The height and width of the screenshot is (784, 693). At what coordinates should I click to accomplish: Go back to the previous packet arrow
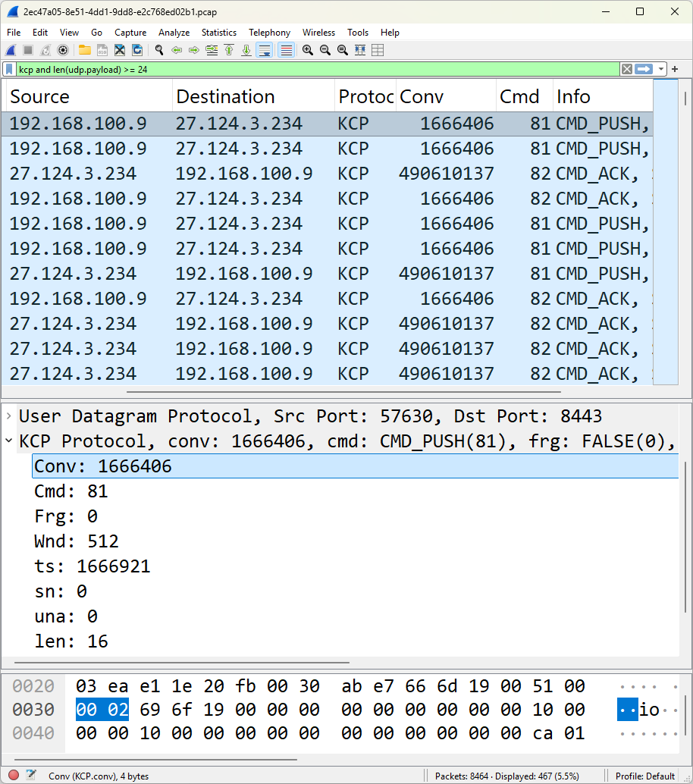[177, 50]
